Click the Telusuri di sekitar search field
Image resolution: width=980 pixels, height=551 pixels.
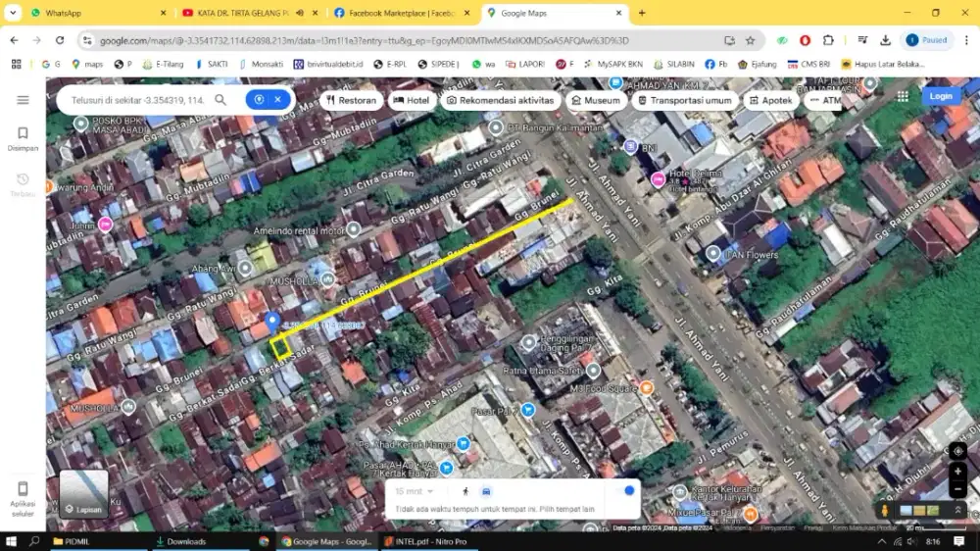pyautogui.click(x=137, y=100)
